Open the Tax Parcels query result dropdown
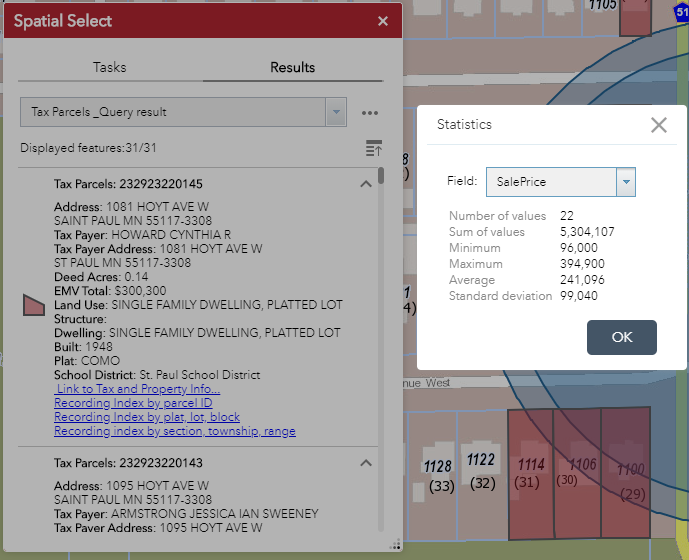The height and width of the screenshot is (560, 689). pyautogui.click(x=336, y=112)
